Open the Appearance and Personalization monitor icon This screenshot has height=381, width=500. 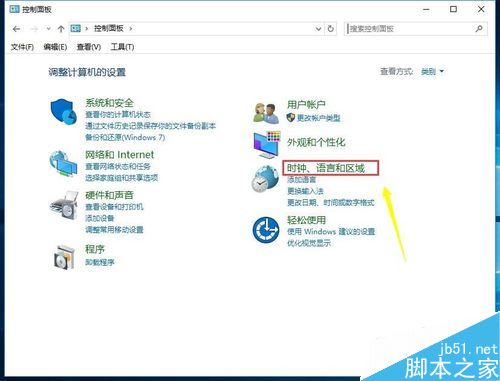[x=267, y=145]
